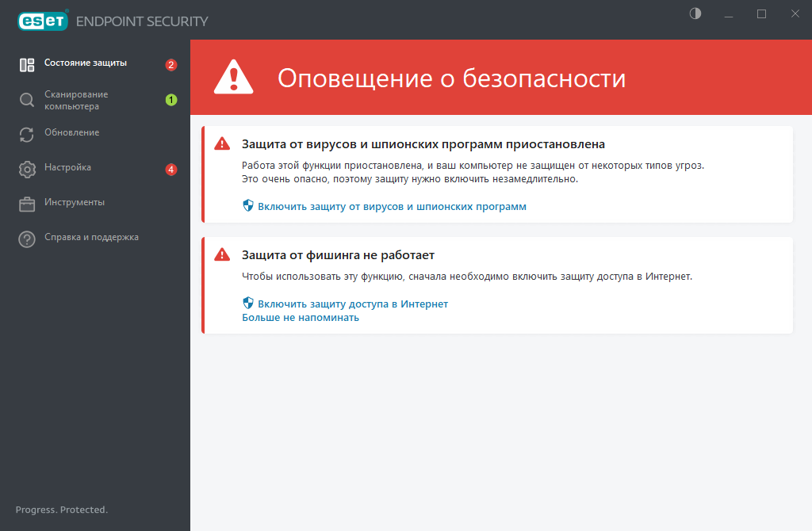Click the ESET logo

[x=43, y=20]
